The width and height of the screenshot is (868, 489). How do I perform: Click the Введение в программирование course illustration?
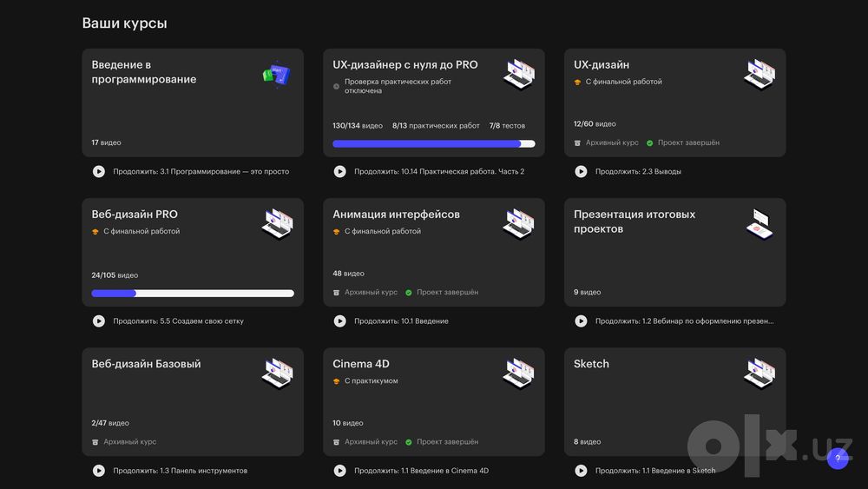(277, 74)
